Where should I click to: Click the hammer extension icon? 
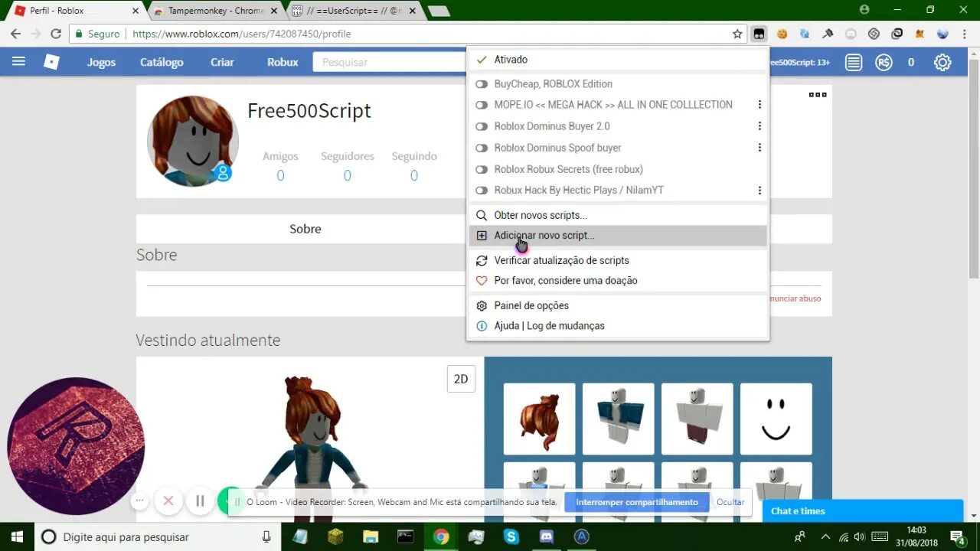click(x=828, y=34)
